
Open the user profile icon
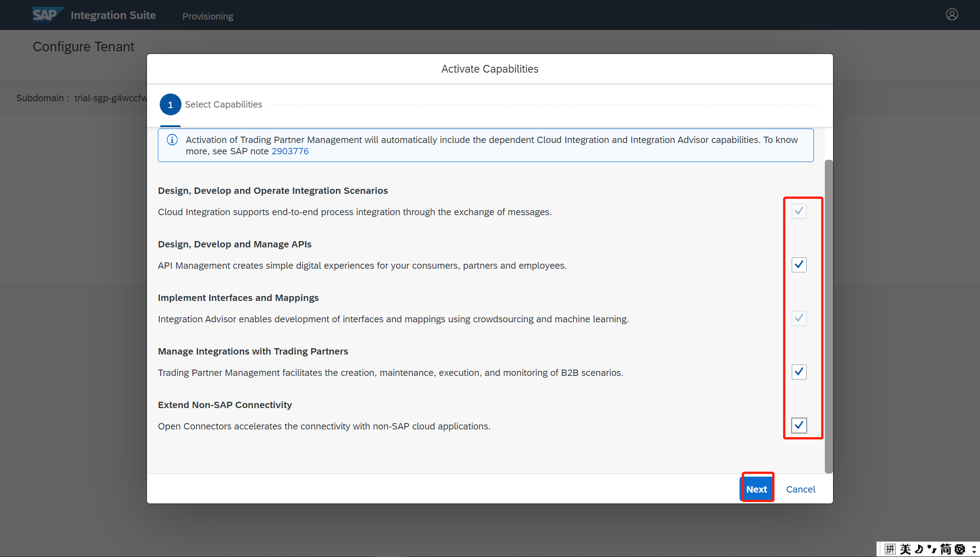[x=952, y=15]
